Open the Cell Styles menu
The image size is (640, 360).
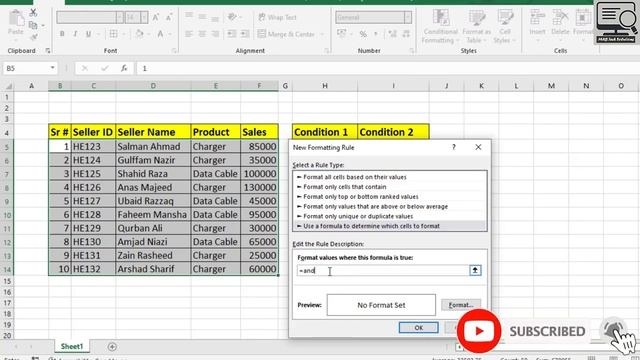[x=505, y=26]
